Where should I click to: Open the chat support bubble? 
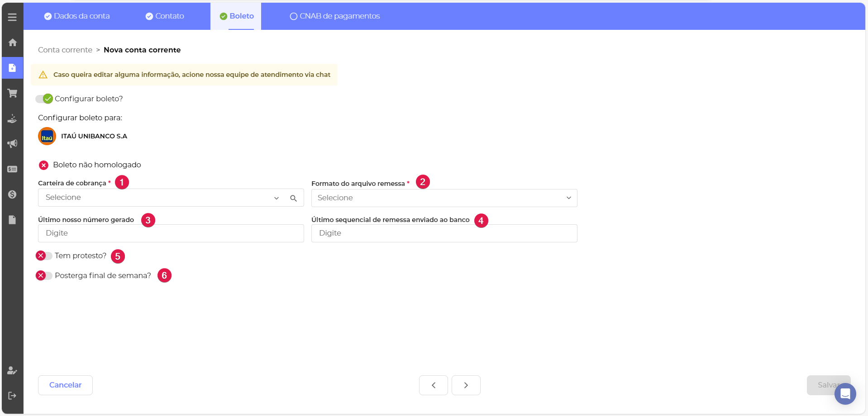pos(845,394)
